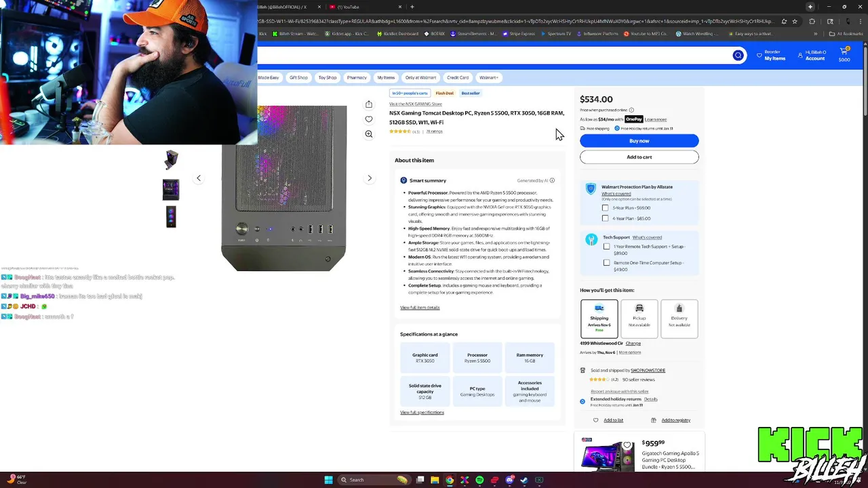
Task: Show previous product image arrow
Action: (199, 178)
